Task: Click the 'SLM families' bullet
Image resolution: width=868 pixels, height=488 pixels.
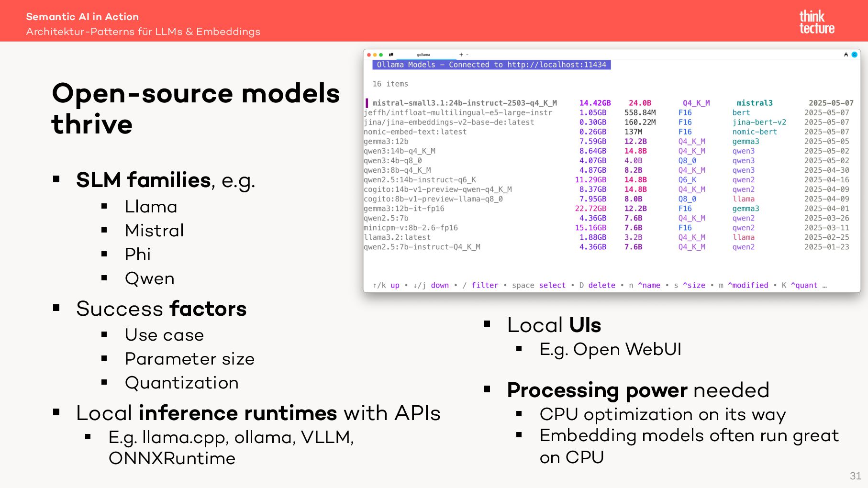Action: [166, 180]
